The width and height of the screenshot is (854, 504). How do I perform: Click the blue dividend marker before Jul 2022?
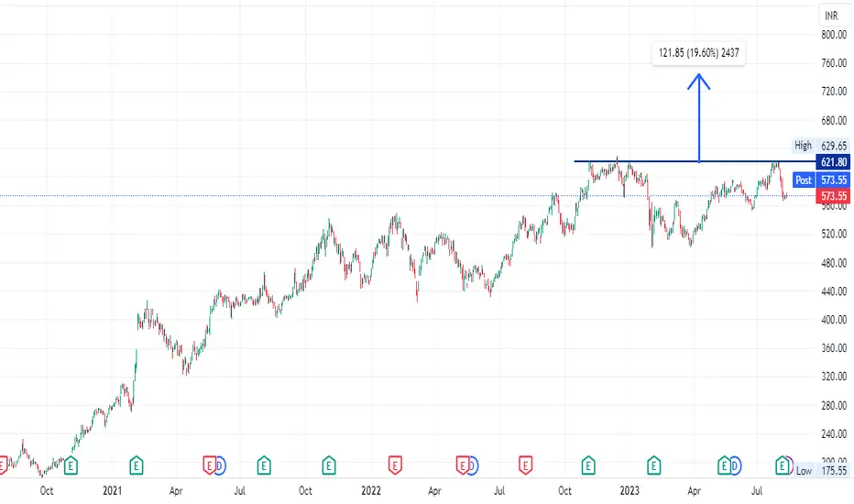tap(473, 466)
